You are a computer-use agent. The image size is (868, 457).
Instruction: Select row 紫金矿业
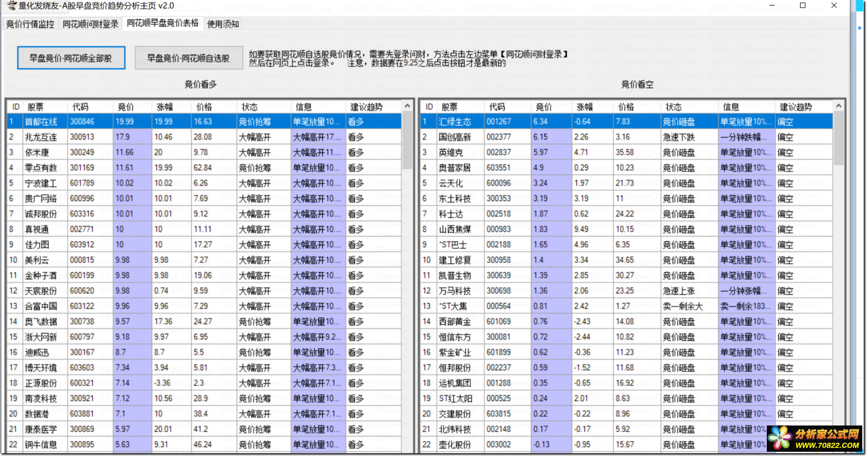point(626,352)
